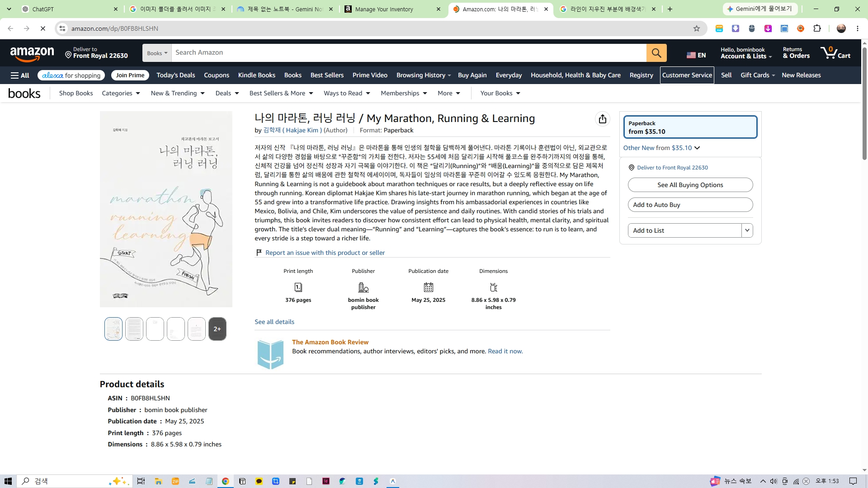Expand the Memberships dropdown
This screenshot has height=488, width=868.
click(x=404, y=93)
